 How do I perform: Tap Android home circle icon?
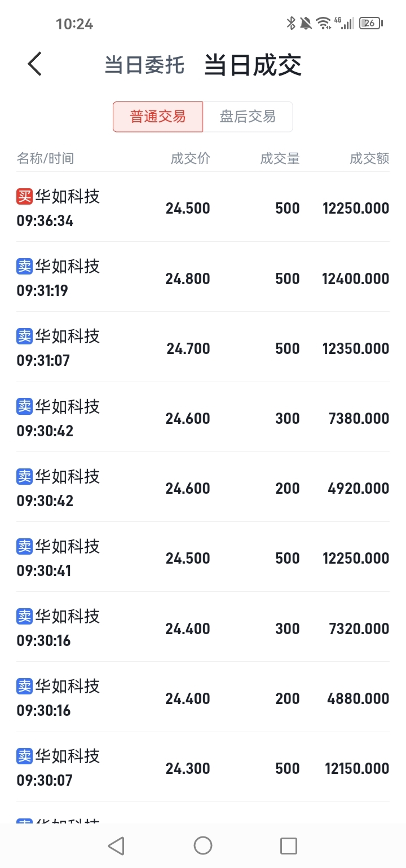pyautogui.click(x=203, y=845)
